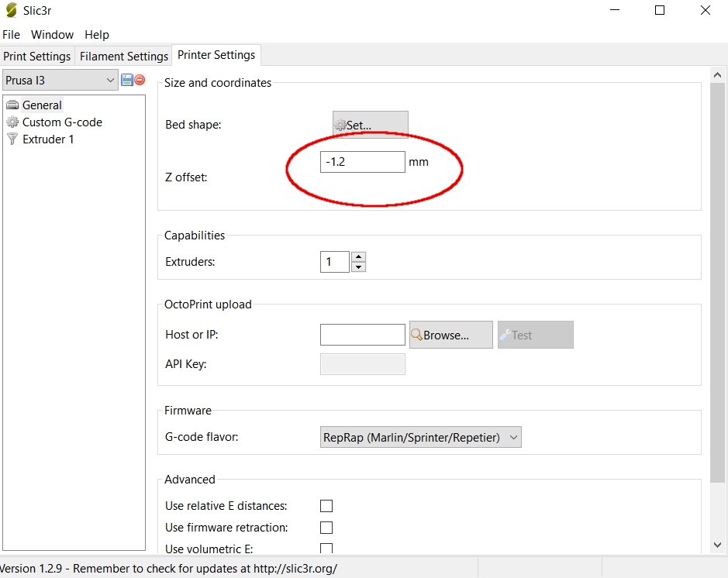This screenshot has width=728, height=578.
Task: Open the Prusa I3 preset dropdown
Action: click(x=60, y=81)
